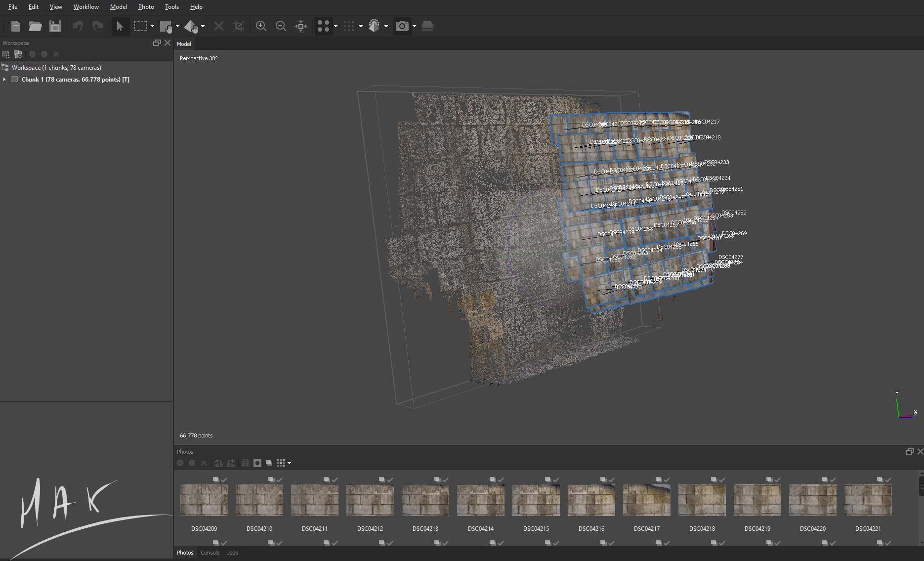Expand the Chunk 1 tree node
The image size is (924, 561).
point(4,79)
